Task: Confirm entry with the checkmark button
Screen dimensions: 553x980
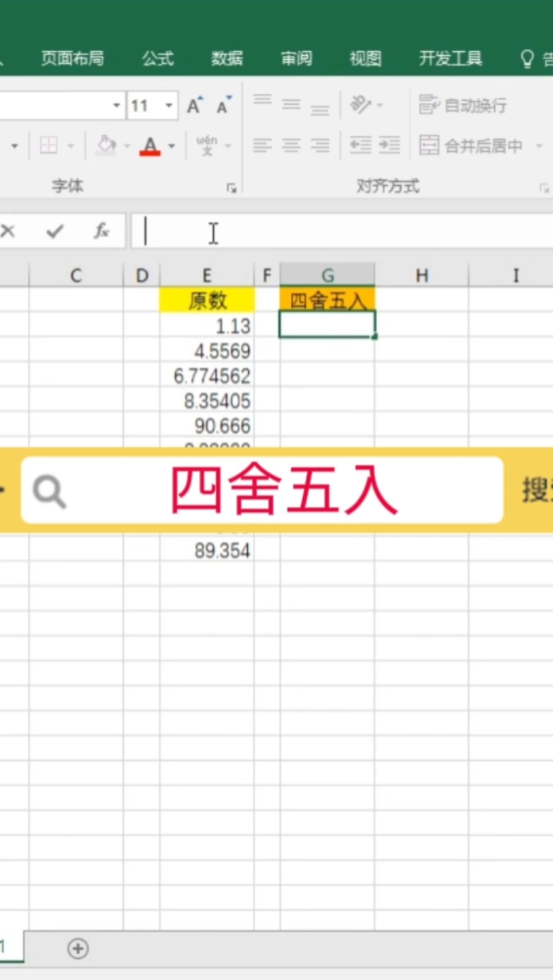Action: click(53, 231)
